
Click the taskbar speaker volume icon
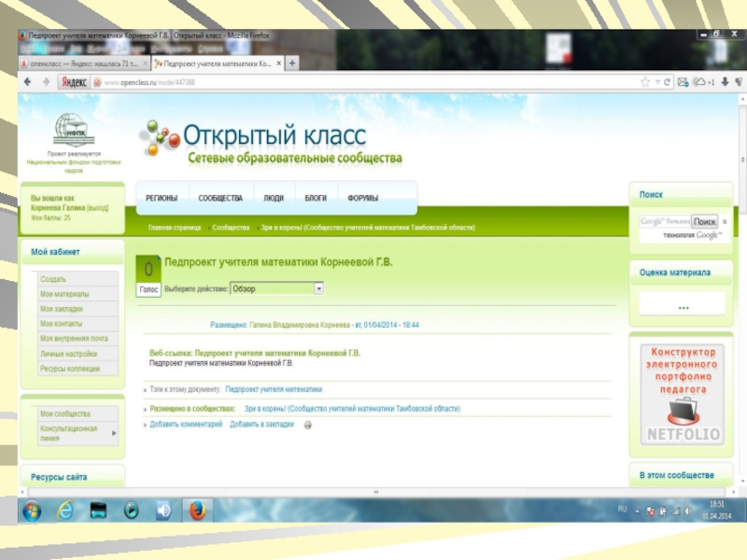click(163, 511)
